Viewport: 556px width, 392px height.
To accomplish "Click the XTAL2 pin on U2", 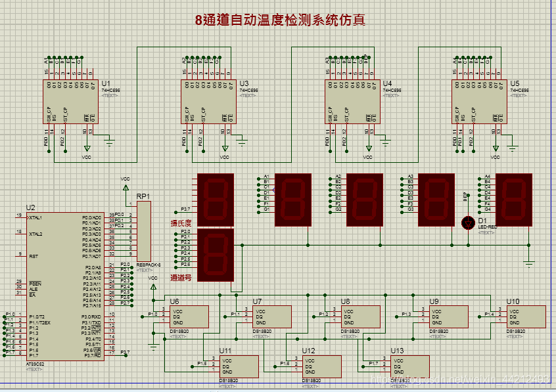I will point(35,234).
